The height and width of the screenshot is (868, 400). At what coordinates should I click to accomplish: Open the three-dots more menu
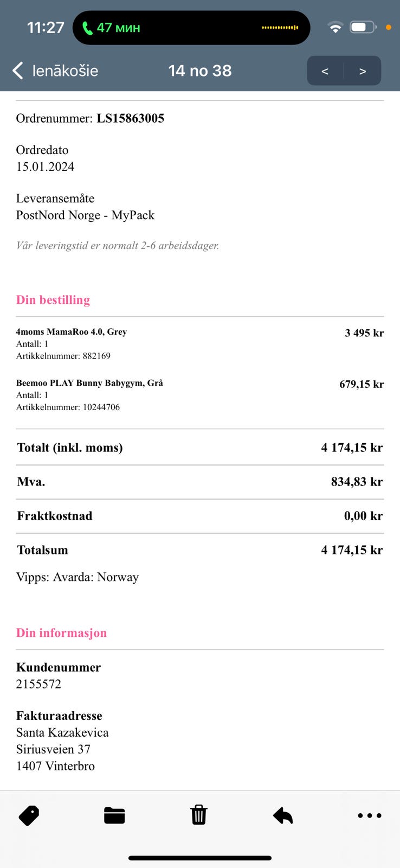(370, 815)
